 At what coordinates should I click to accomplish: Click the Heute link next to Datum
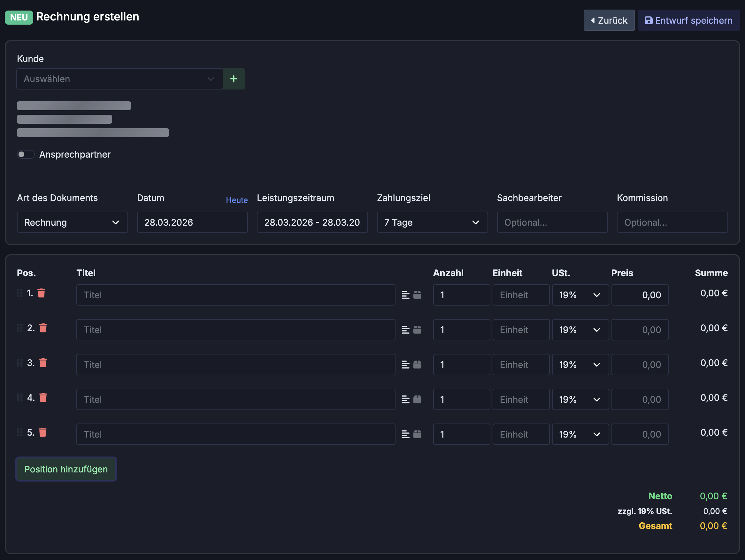point(237,200)
